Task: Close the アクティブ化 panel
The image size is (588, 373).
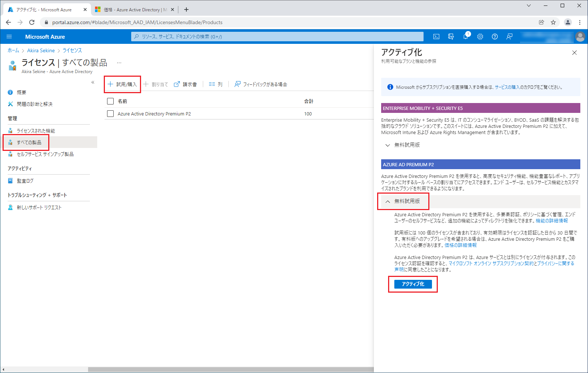Action: [574, 53]
